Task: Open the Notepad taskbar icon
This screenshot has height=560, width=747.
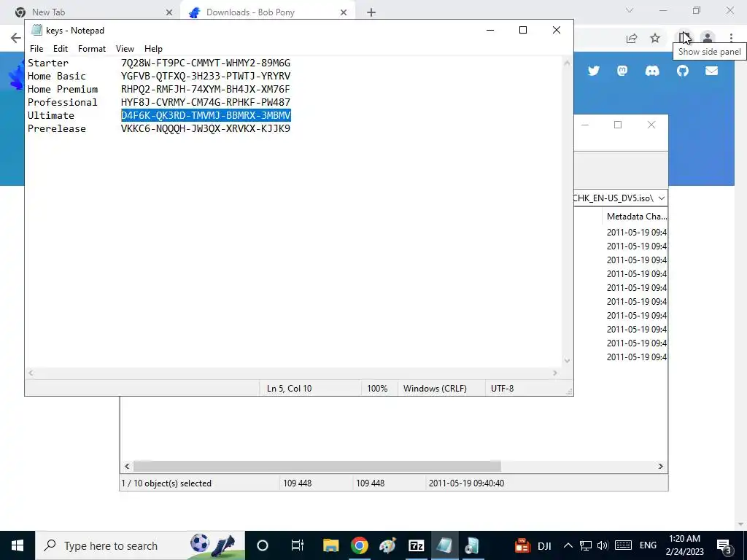Action: (x=444, y=545)
